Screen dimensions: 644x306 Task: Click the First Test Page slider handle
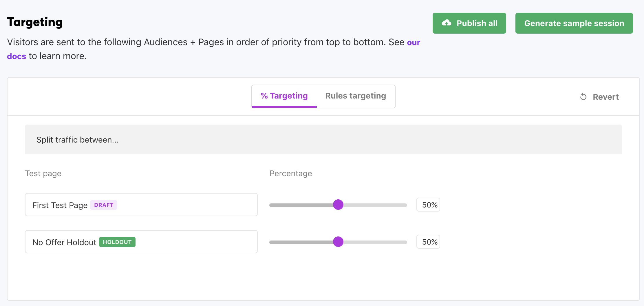click(x=338, y=205)
